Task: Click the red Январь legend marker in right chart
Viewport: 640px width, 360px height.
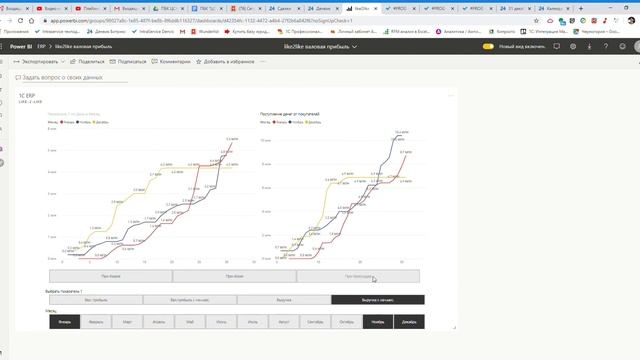Action: [274, 122]
